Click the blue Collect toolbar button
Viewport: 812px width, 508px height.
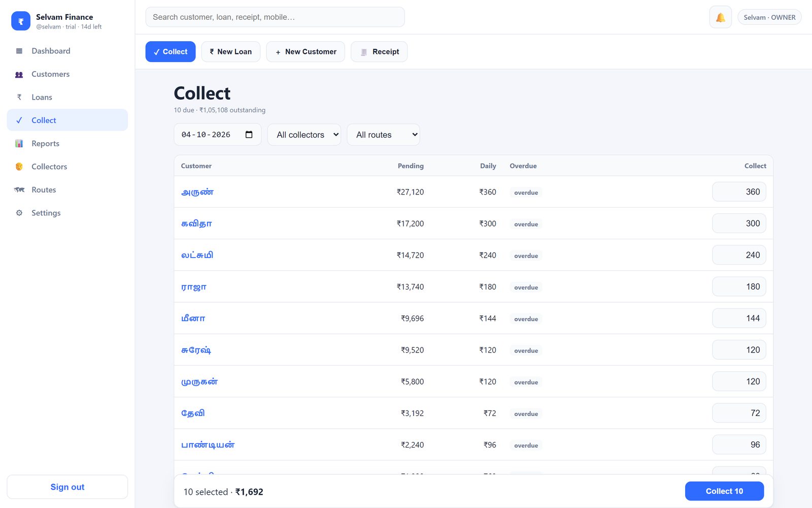(171, 52)
